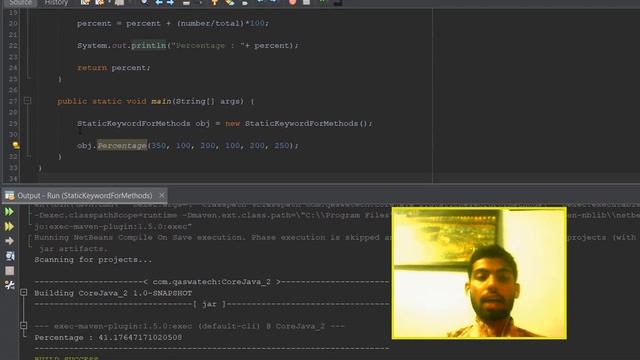The image size is (640, 360).
Task: Click the highlighted Percentage method call
Action: 122,146
